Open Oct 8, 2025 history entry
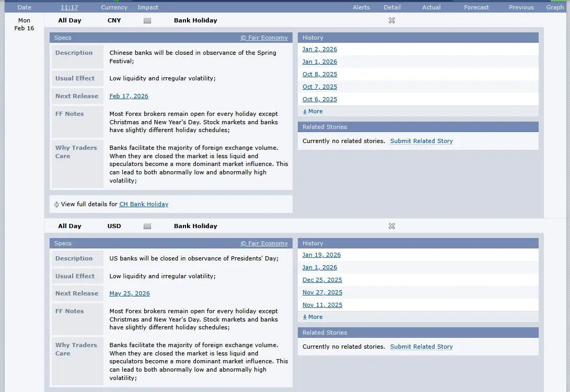 320,75
